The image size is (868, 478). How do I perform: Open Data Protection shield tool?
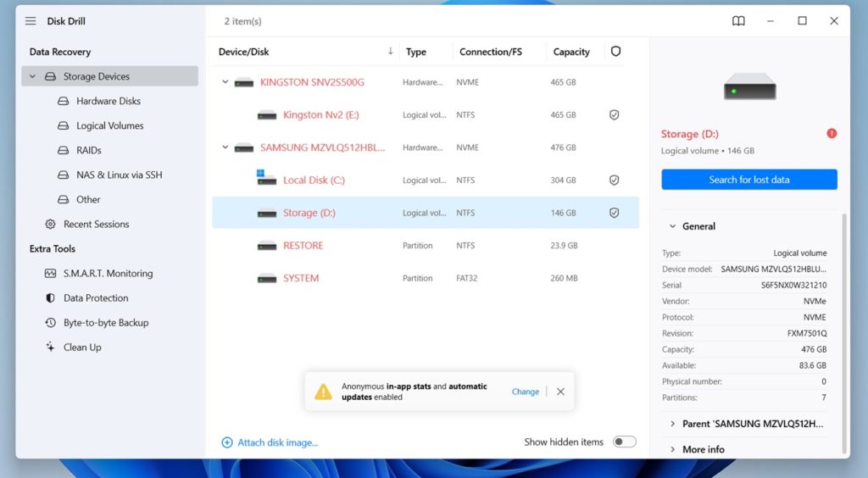point(96,298)
